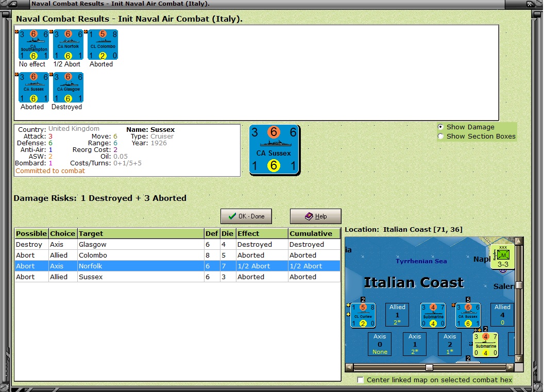Click the Axis 2 section box on map
Viewport: 544px width, 392px height.
[450, 344]
